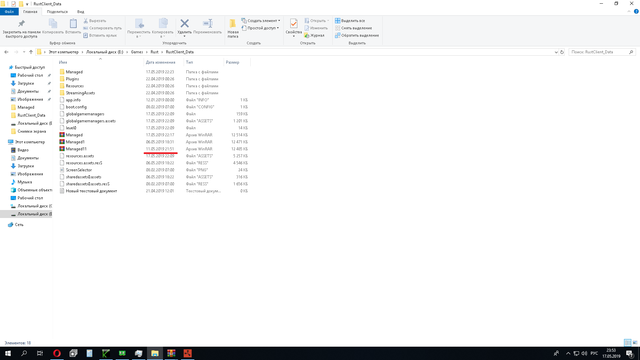
Task: Switch to the Главная ribbon tab
Action: 30,11
